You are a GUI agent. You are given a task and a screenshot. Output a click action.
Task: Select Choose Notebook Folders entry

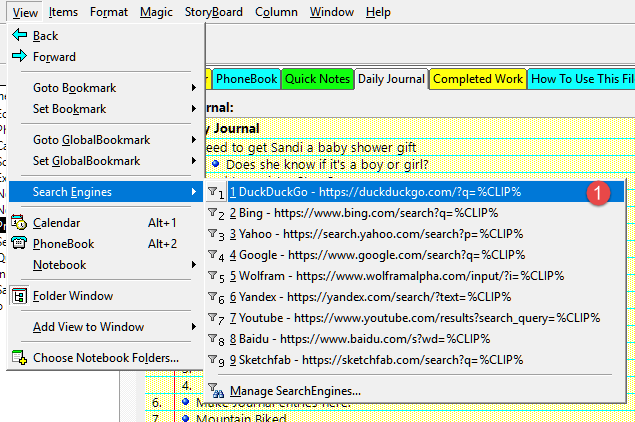(106, 358)
